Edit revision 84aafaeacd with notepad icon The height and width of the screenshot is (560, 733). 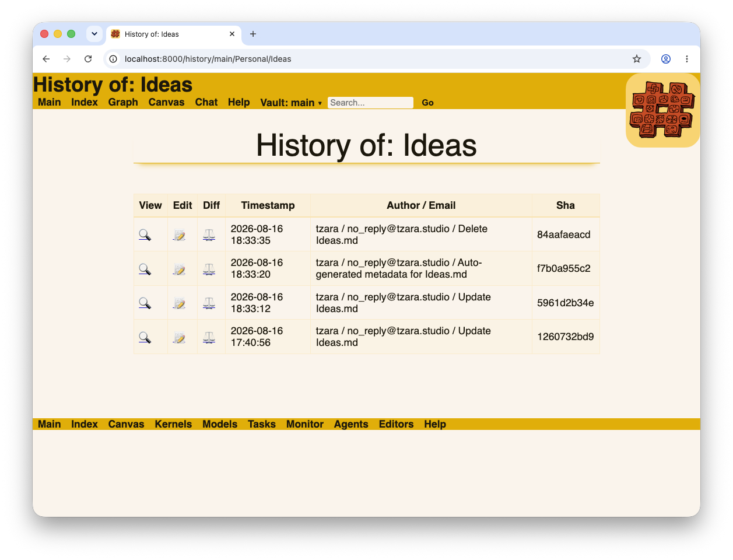179,235
